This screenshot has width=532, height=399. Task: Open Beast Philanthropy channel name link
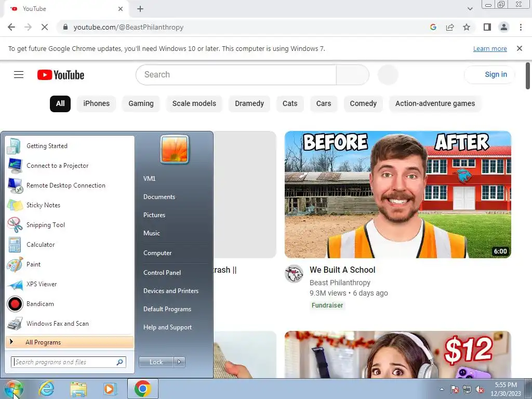pos(340,283)
